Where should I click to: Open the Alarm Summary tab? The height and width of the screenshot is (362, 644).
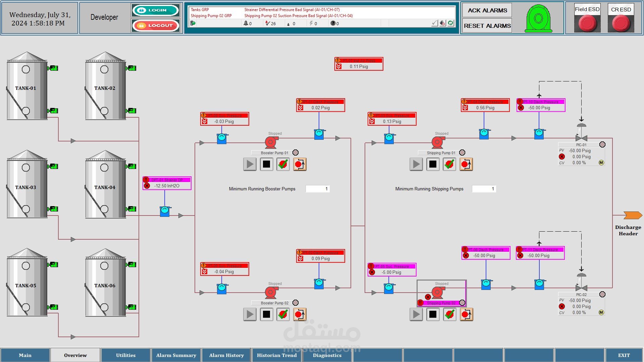click(x=176, y=355)
